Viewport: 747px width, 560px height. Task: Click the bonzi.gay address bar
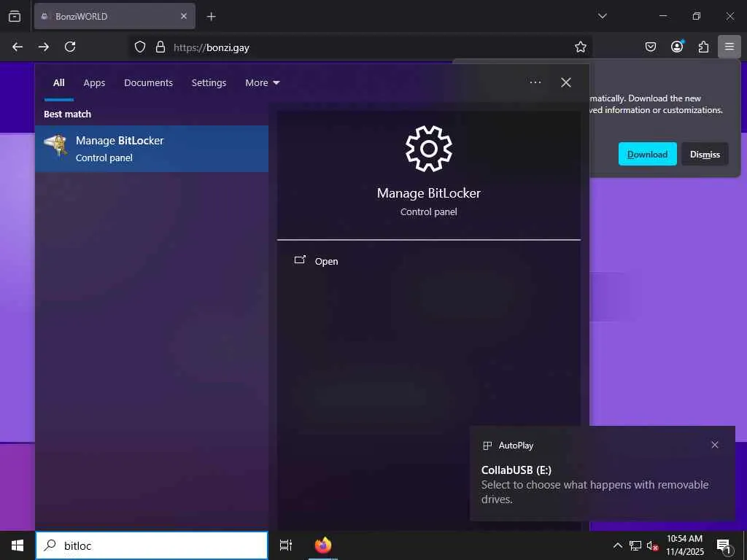tap(362, 47)
